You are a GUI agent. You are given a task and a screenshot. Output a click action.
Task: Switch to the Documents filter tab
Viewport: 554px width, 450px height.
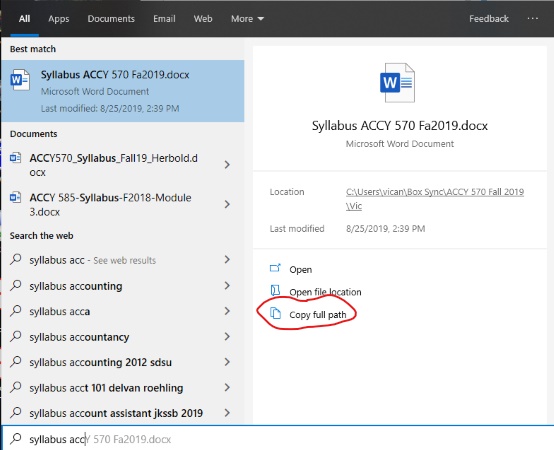(111, 19)
